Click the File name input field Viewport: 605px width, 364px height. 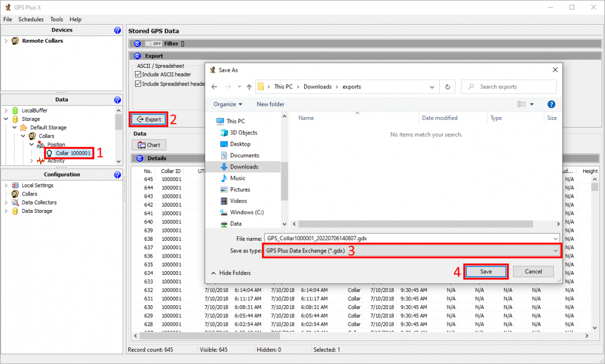412,238
